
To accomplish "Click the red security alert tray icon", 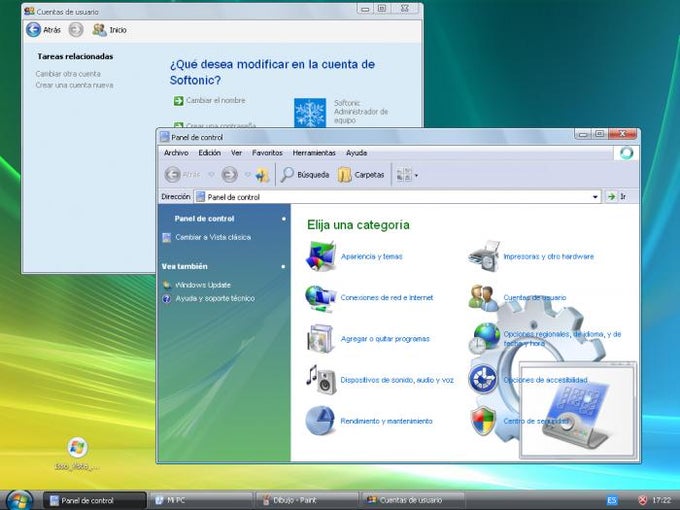I will point(643,500).
